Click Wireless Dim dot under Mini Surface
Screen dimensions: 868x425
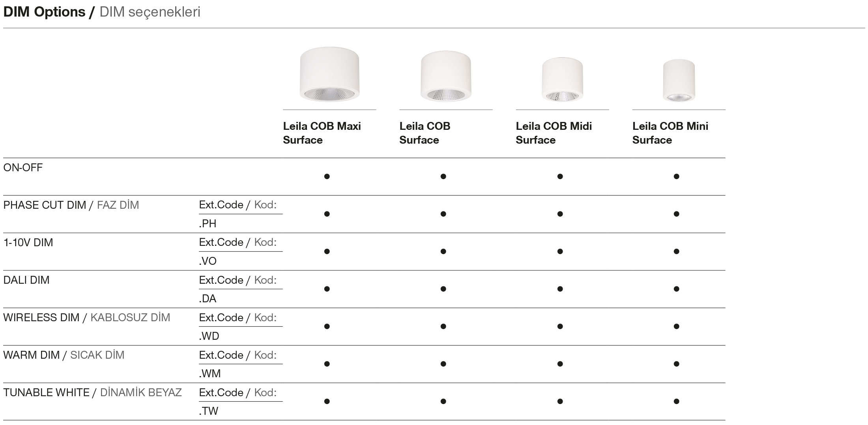676,326
